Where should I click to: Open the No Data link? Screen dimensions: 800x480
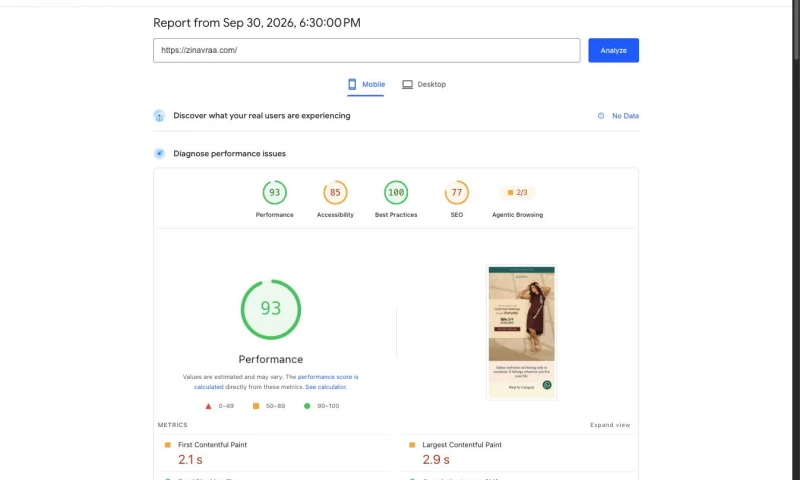pyautogui.click(x=625, y=116)
